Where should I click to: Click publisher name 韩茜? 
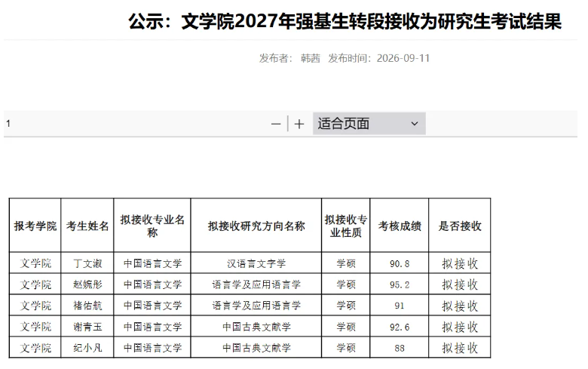[311, 58]
